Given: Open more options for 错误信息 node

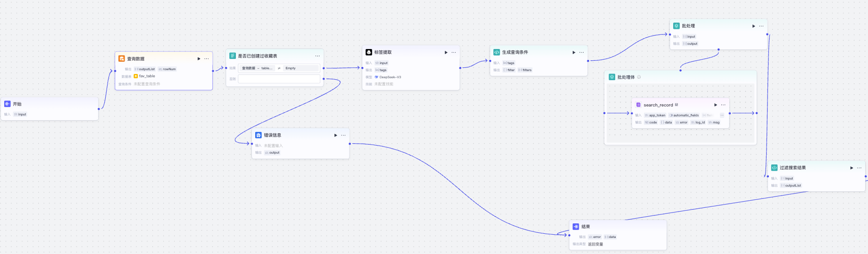Looking at the screenshot, I should point(343,135).
